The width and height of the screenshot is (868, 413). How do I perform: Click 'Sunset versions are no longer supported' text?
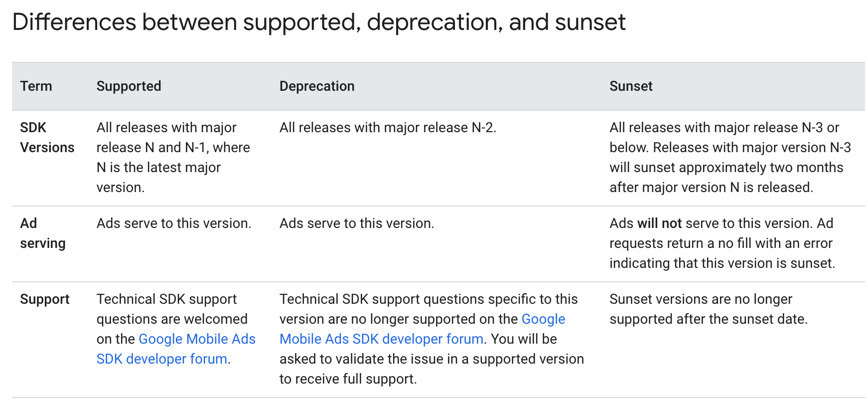[x=709, y=309]
